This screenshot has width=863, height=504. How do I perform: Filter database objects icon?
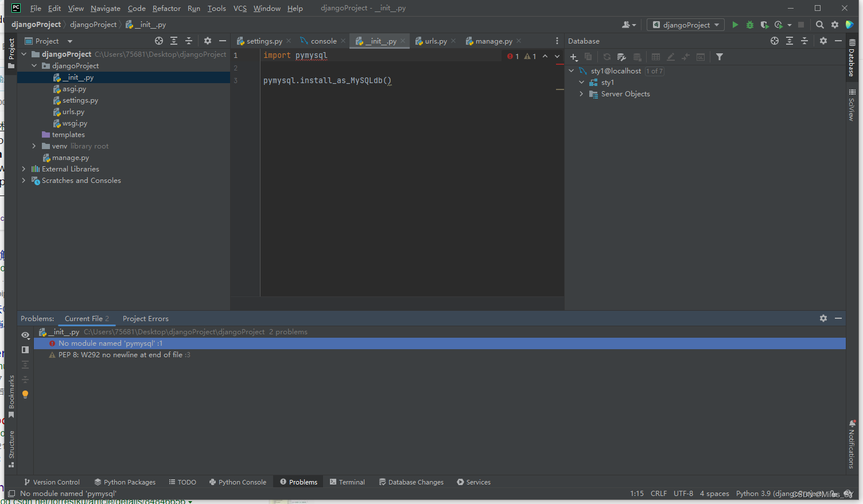pos(720,57)
